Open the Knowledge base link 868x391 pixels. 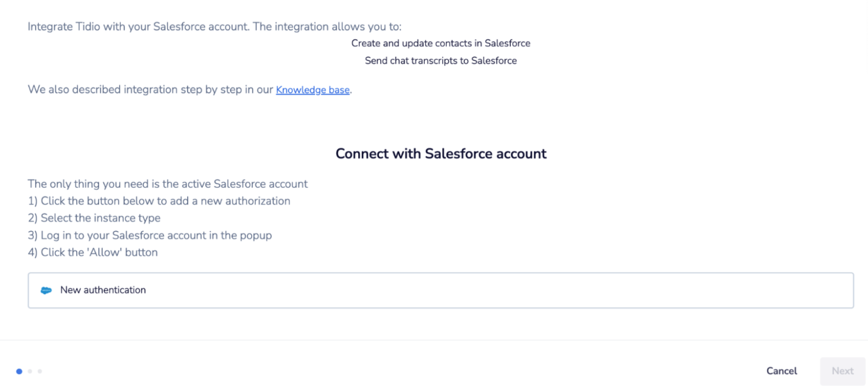pos(313,90)
